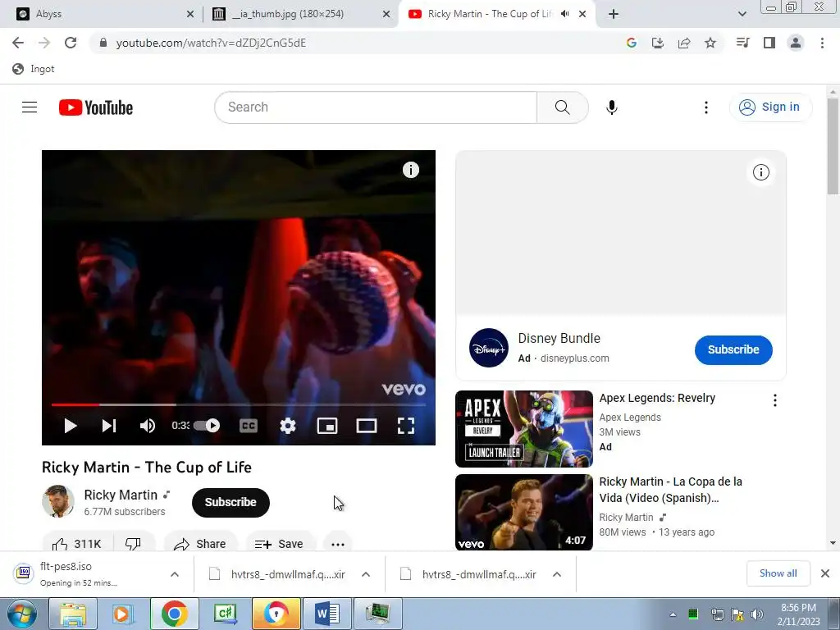The height and width of the screenshot is (630, 840).
Task: Close the downloads bar
Action: pos(825,573)
